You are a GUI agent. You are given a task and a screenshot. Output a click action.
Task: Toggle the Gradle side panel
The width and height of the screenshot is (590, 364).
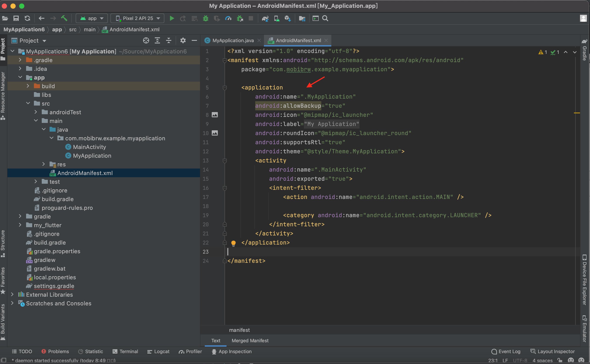coord(585,50)
